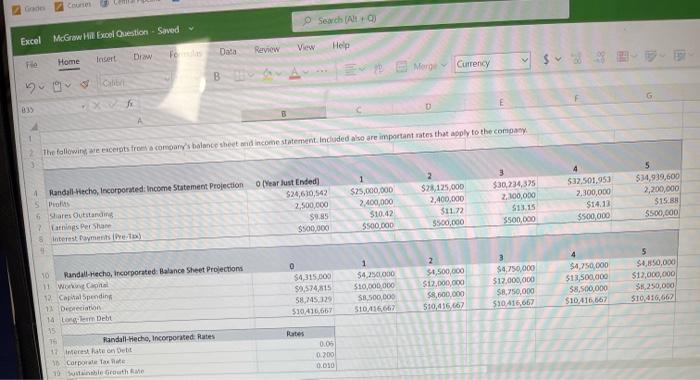Click the Working Capital row label

(83, 285)
